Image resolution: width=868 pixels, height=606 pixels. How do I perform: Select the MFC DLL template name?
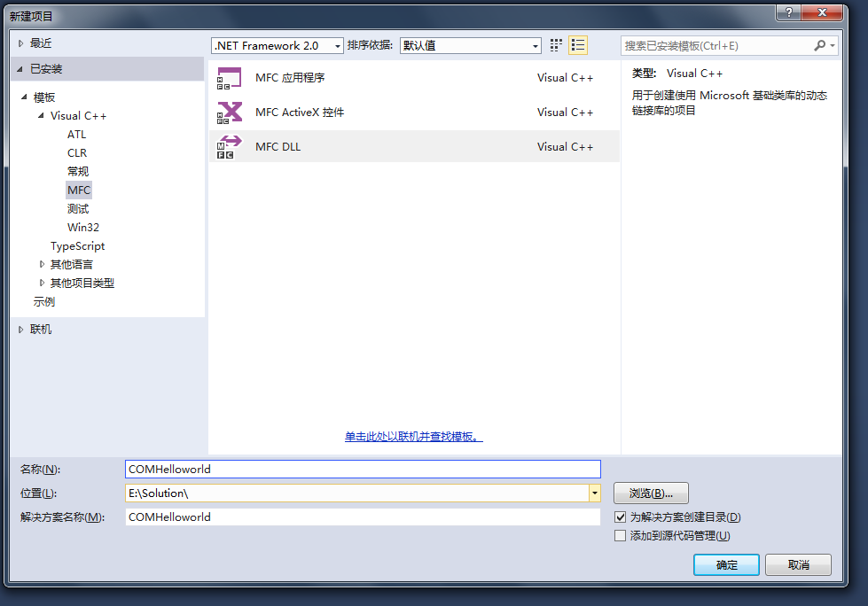click(x=278, y=147)
